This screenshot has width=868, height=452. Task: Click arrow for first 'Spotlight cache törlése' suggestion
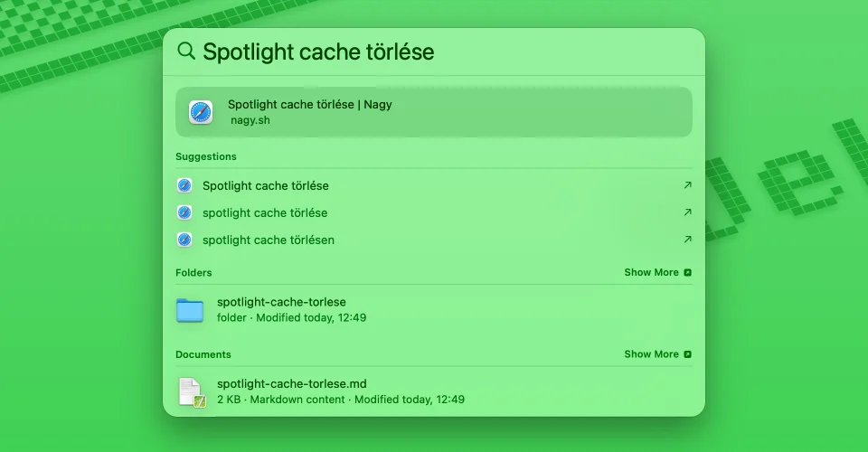tap(687, 185)
